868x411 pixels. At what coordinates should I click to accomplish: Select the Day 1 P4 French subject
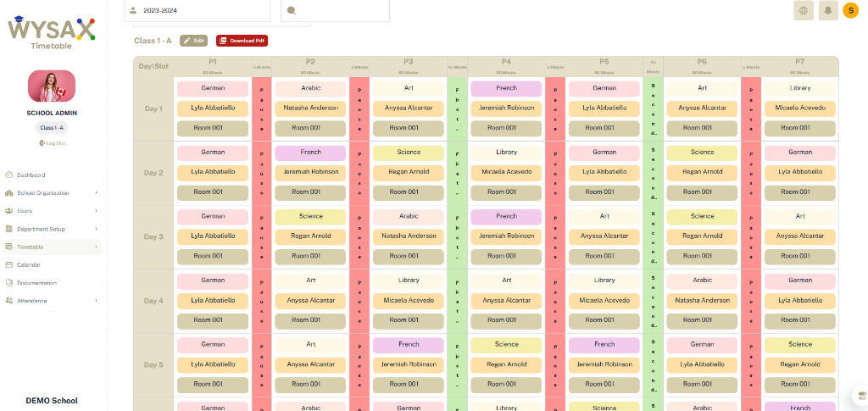(507, 88)
